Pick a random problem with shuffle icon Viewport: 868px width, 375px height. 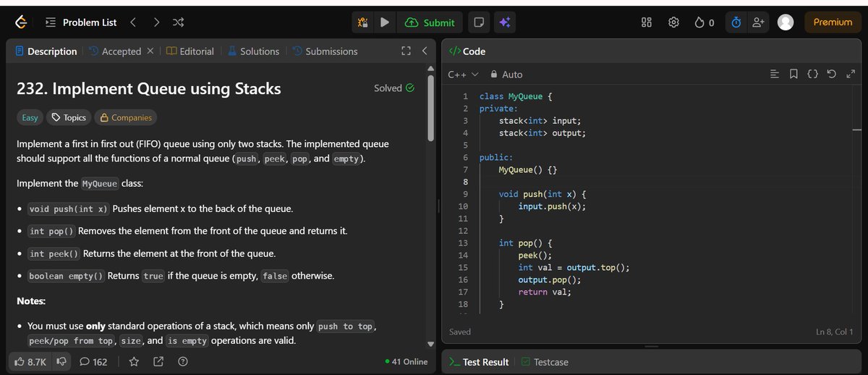tap(178, 22)
